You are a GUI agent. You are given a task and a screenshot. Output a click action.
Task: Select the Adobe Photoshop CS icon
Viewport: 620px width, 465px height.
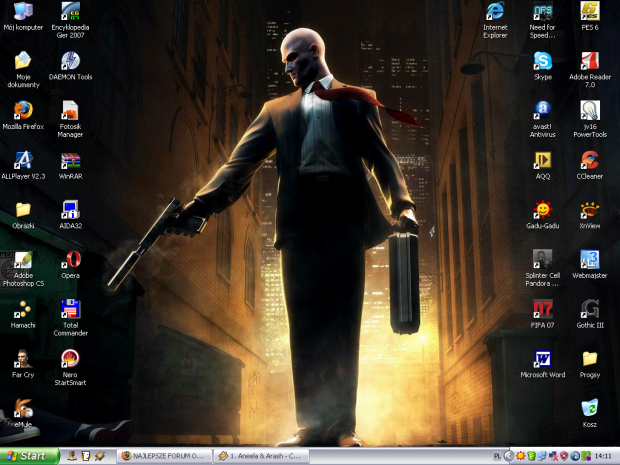click(23, 261)
